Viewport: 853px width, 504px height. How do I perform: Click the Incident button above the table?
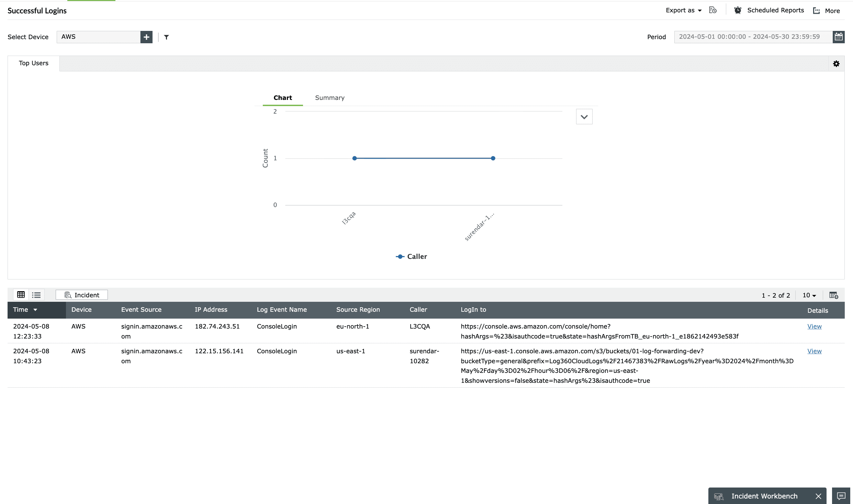tap(81, 295)
